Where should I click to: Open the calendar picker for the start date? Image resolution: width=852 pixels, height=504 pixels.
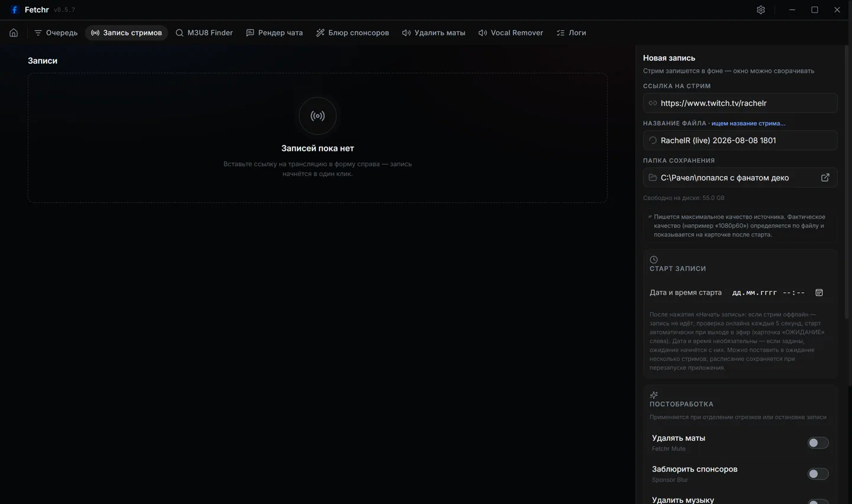point(819,293)
